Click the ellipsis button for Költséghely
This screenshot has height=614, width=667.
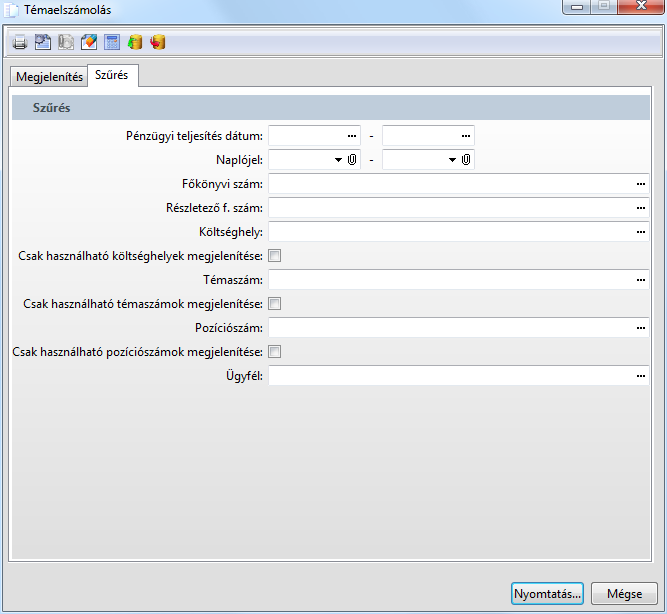[641, 232]
